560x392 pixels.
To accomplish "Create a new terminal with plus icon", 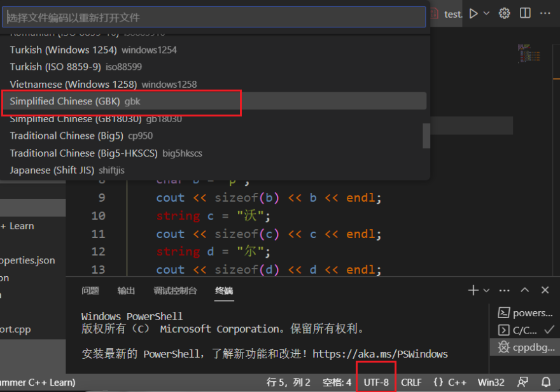I will coord(473,290).
